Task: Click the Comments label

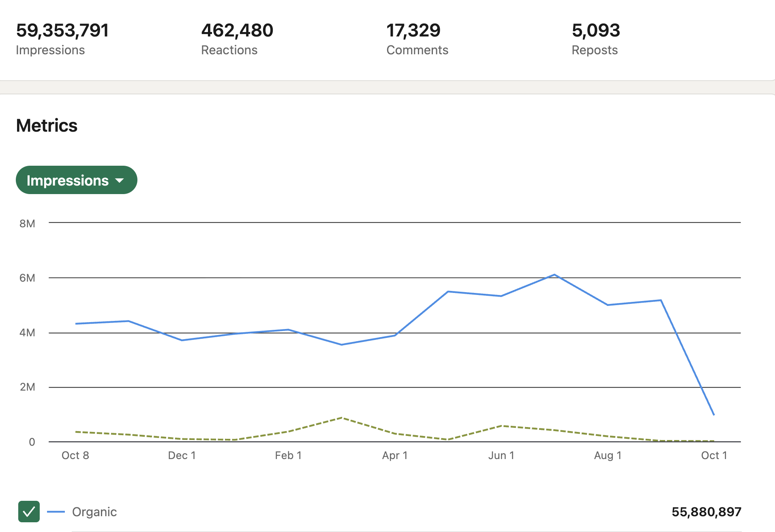Action: click(417, 50)
